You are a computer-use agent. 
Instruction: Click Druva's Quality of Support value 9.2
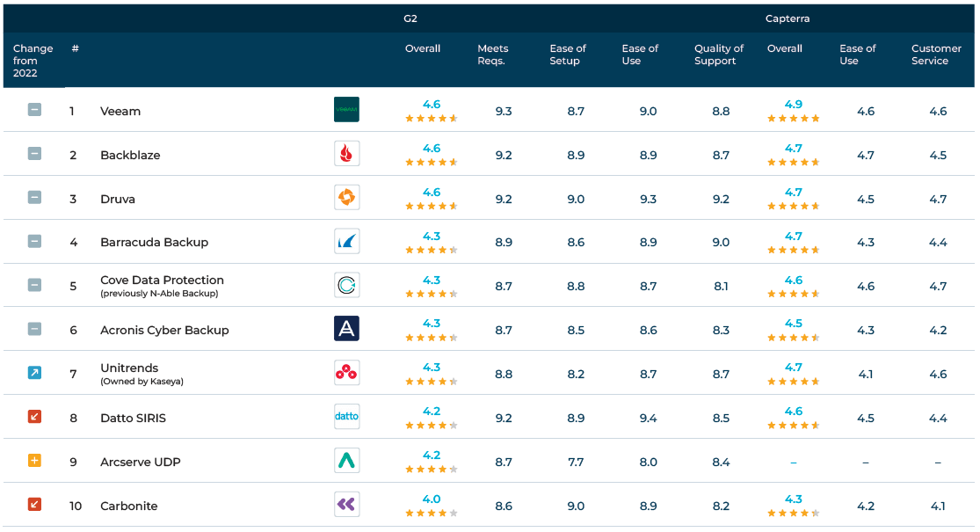(721, 200)
